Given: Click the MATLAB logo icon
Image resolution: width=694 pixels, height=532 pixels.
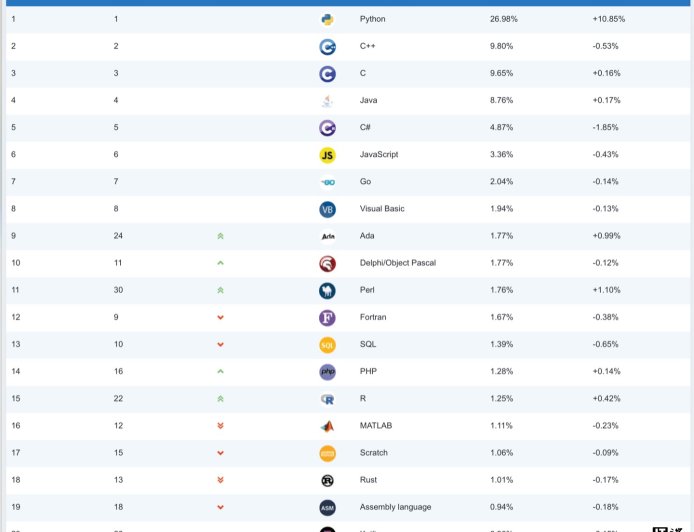Looking at the screenshot, I should pyautogui.click(x=327, y=426).
